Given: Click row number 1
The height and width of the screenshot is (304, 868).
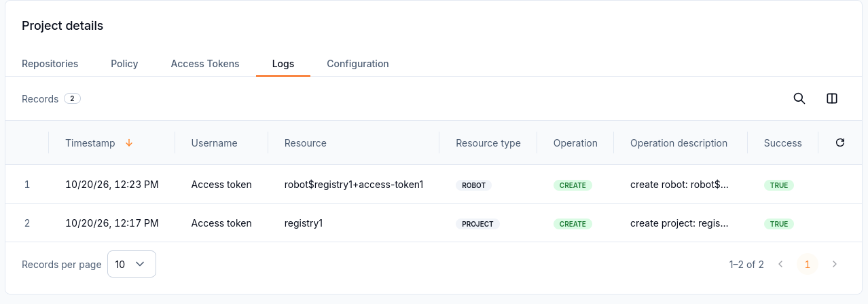Looking at the screenshot, I should coord(27,185).
